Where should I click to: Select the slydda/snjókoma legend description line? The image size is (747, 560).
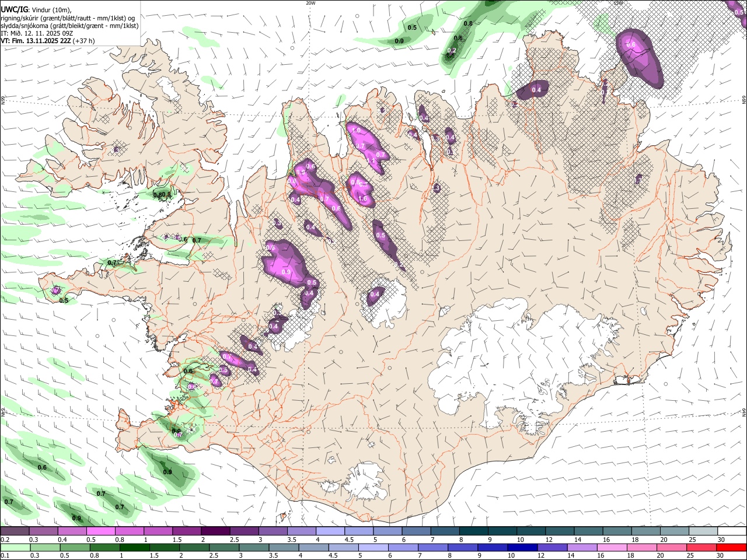click(x=69, y=26)
